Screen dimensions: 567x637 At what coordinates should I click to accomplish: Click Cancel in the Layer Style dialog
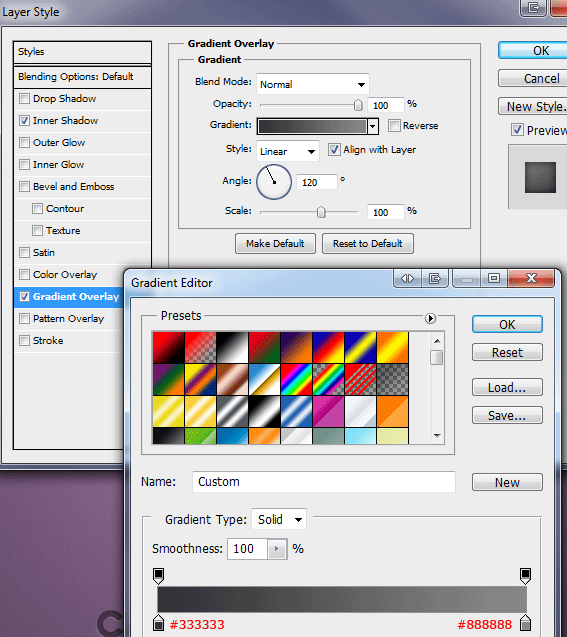[533, 78]
